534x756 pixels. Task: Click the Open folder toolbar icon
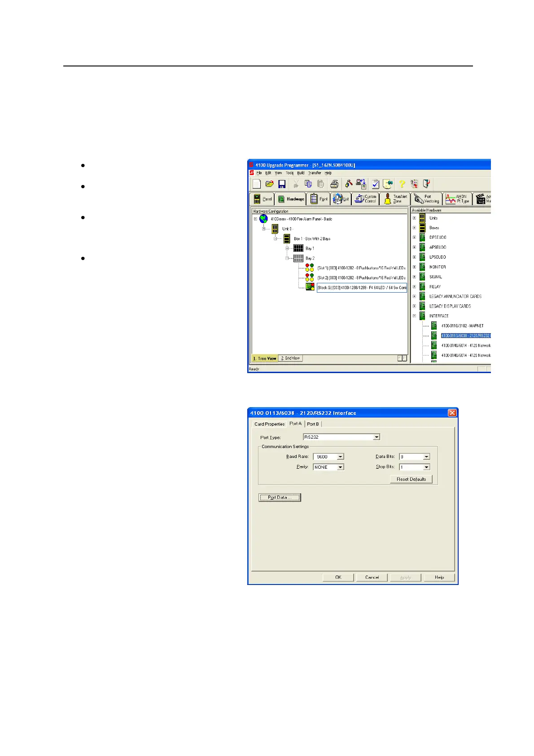point(269,184)
